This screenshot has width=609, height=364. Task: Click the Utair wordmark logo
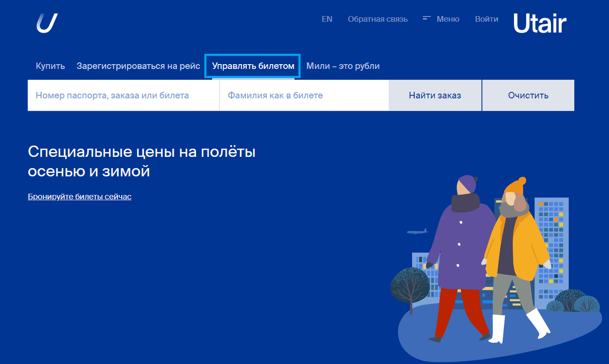540,23
